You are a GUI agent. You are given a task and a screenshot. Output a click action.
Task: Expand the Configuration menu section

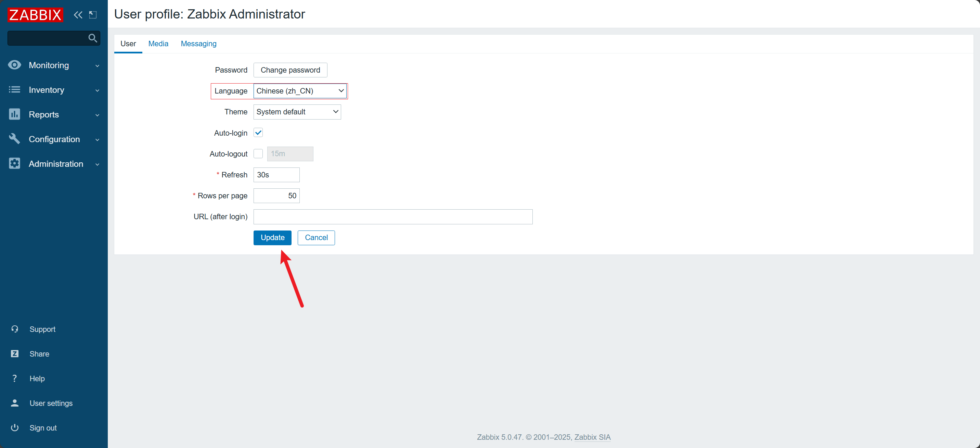[x=54, y=139]
